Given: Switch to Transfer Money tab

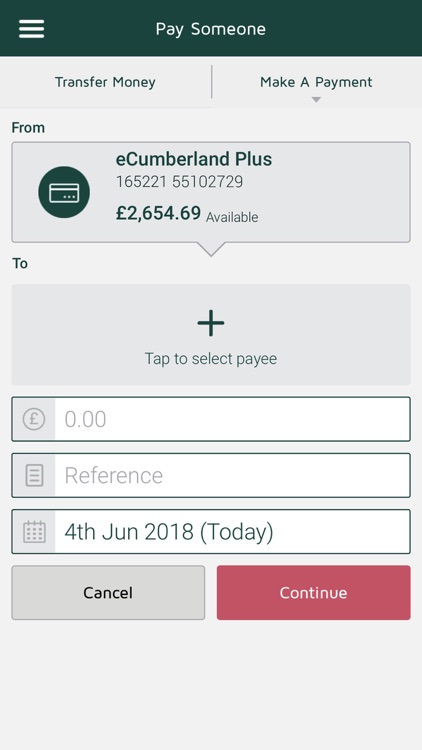Looking at the screenshot, I should (105, 82).
